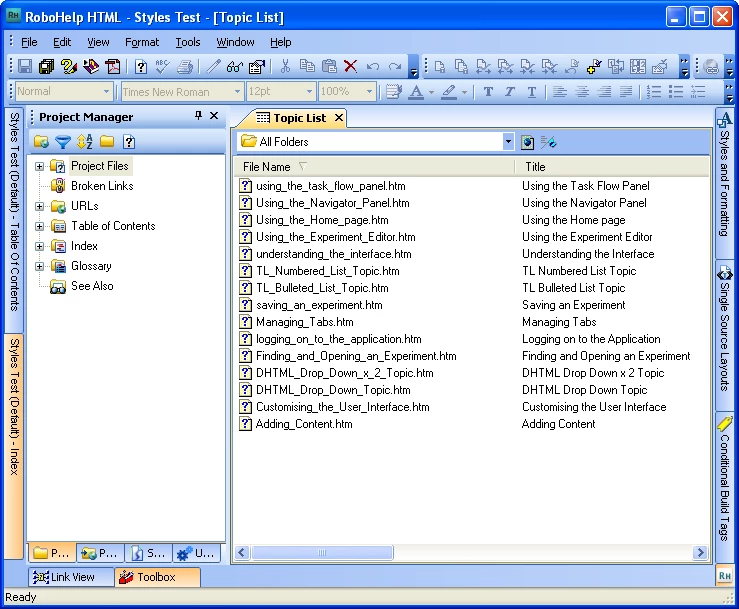739x609 pixels.
Task: Expand the Glossary tree node
Action: coord(40,266)
